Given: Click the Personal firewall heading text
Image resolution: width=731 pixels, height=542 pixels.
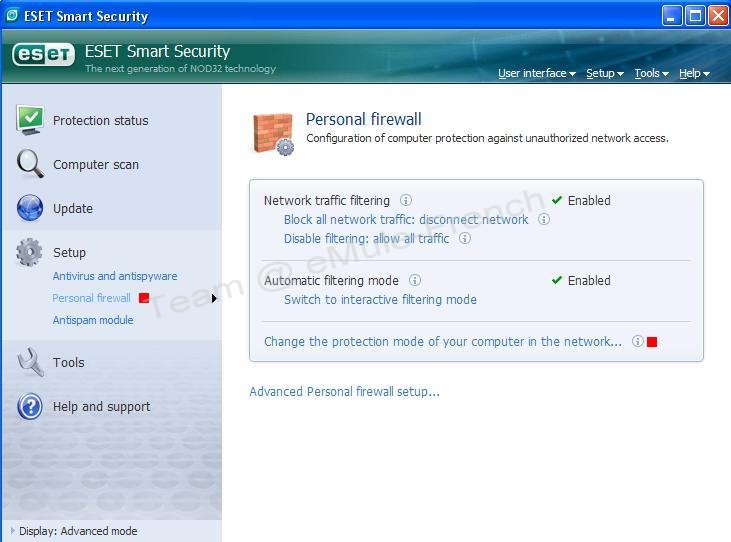Looking at the screenshot, I should pyautogui.click(x=364, y=119).
